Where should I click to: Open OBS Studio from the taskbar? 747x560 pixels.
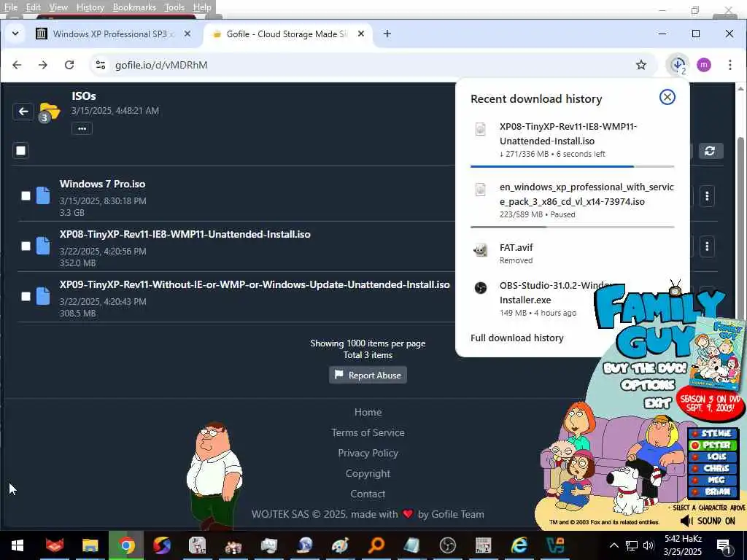(x=447, y=545)
